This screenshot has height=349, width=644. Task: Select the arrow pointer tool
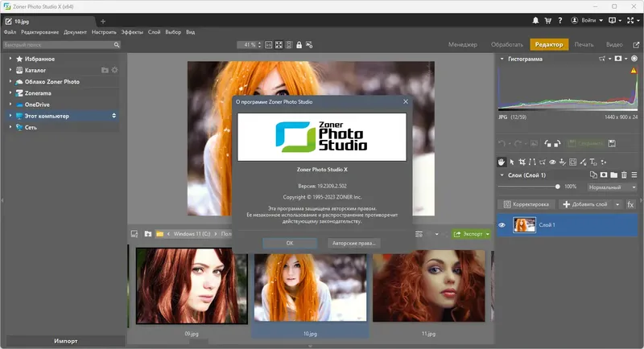tap(512, 162)
